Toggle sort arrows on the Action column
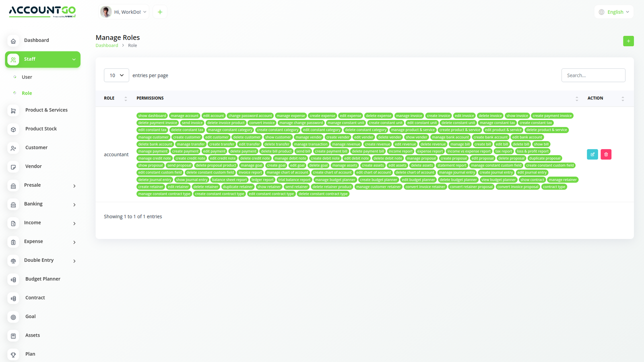The width and height of the screenshot is (644, 362). (622, 99)
